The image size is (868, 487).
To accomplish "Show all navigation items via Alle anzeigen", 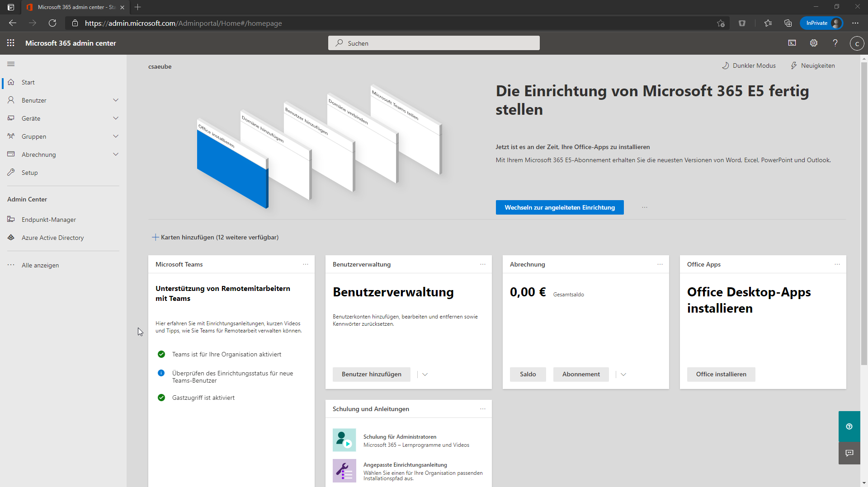I will [63, 265].
